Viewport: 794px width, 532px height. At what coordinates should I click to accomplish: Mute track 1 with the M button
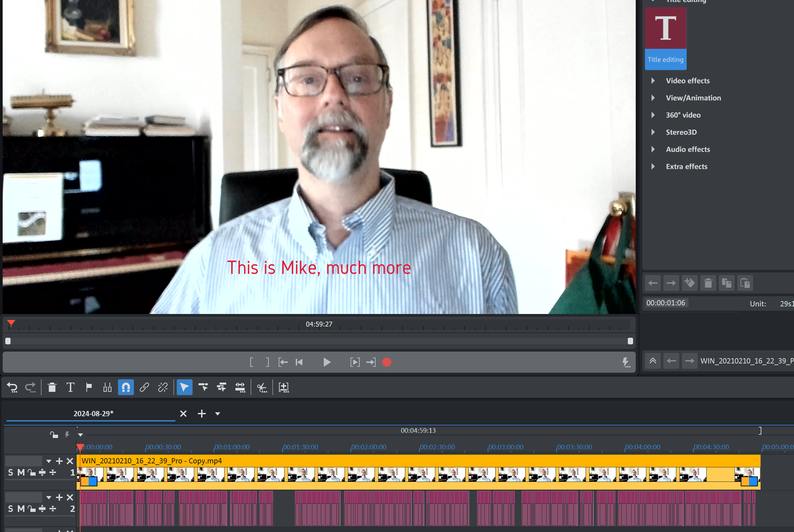click(21, 472)
